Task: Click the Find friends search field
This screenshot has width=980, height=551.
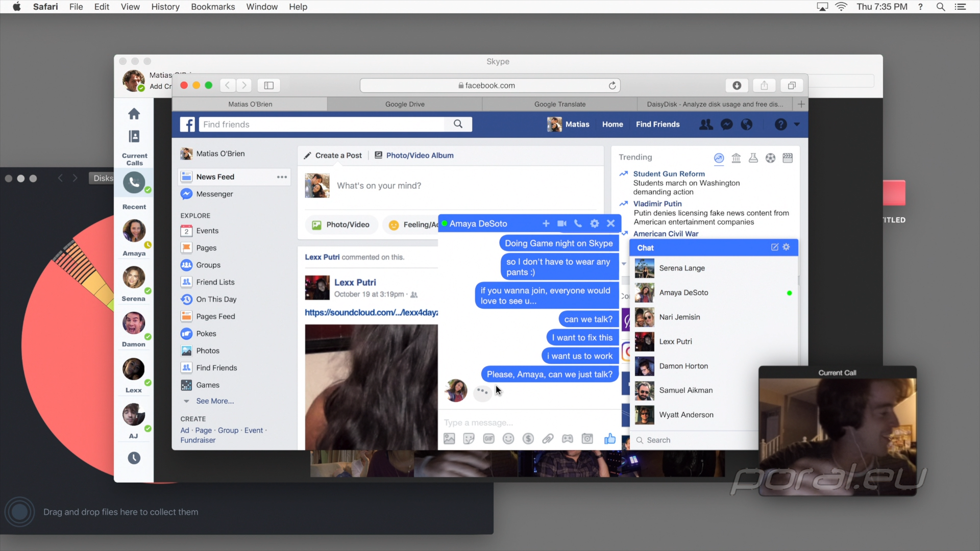Action: pos(322,124)
